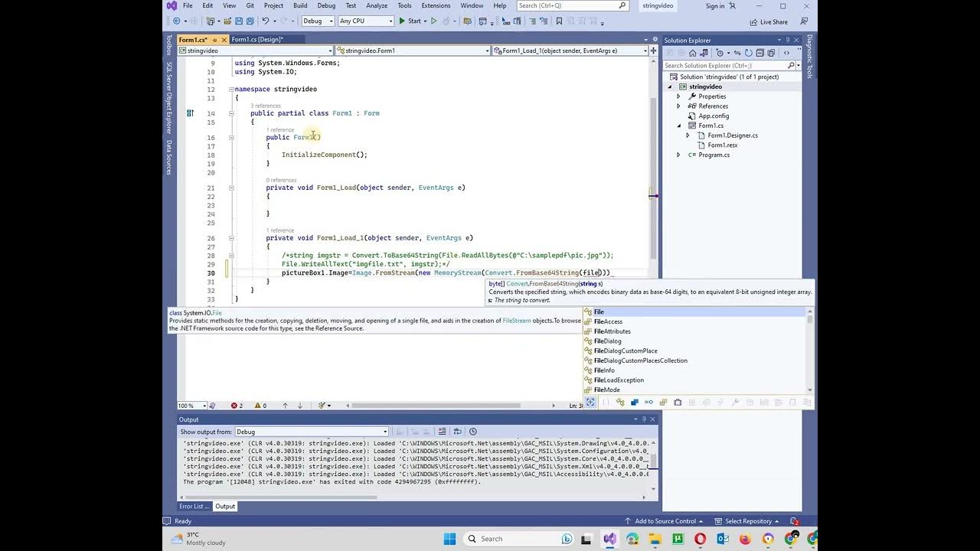The width and height of the screenshot is (980, 551).
Task: Click the Collapse All icon in Solution Explorer
Action: [759, 53]
